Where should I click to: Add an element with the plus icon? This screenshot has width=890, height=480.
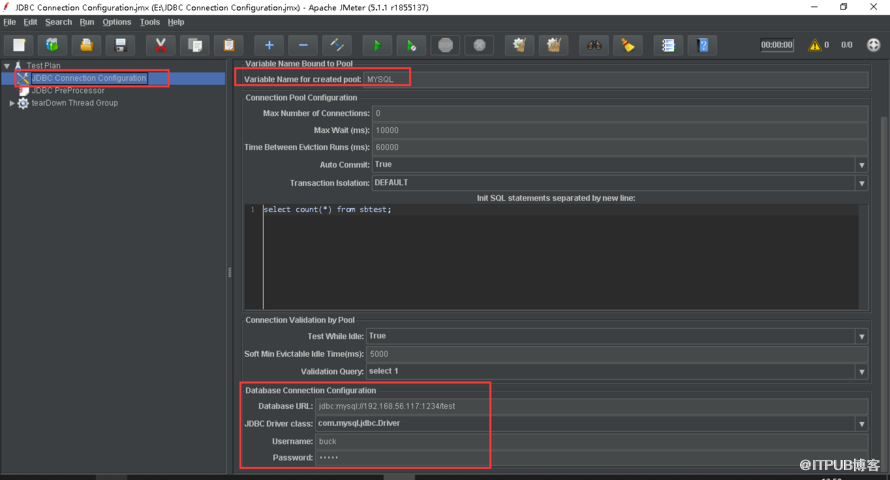click(268, 45)
